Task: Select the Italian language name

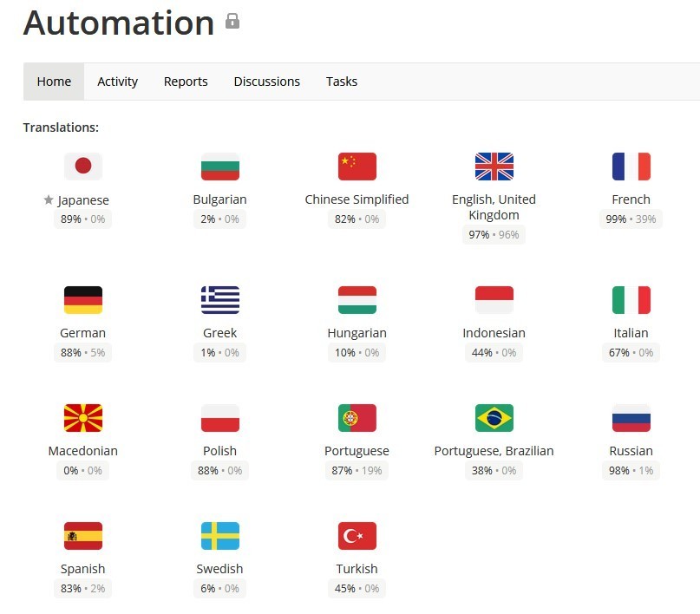Action: 631,333
